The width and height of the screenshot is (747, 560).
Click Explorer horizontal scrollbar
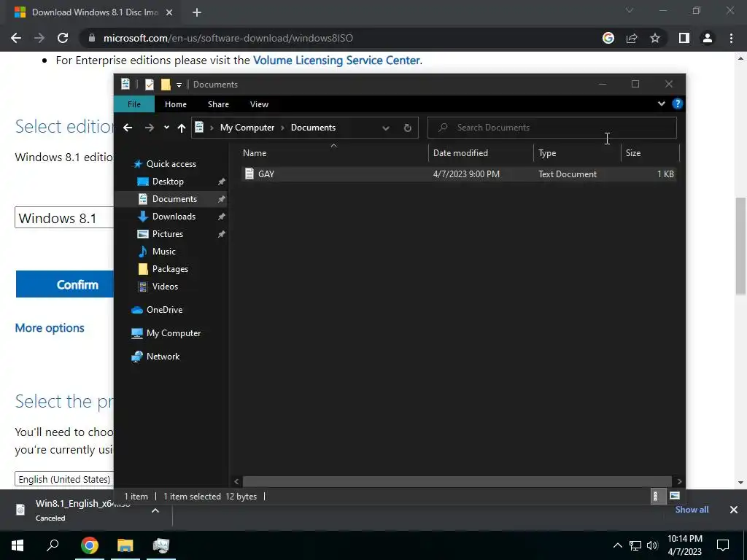tap(457, 481)
